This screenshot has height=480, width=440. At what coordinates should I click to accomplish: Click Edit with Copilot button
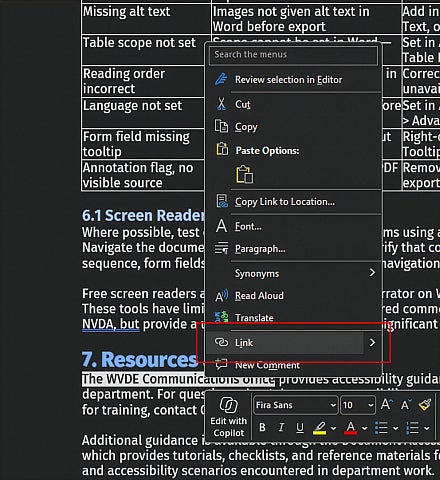(x=229, y=417)
